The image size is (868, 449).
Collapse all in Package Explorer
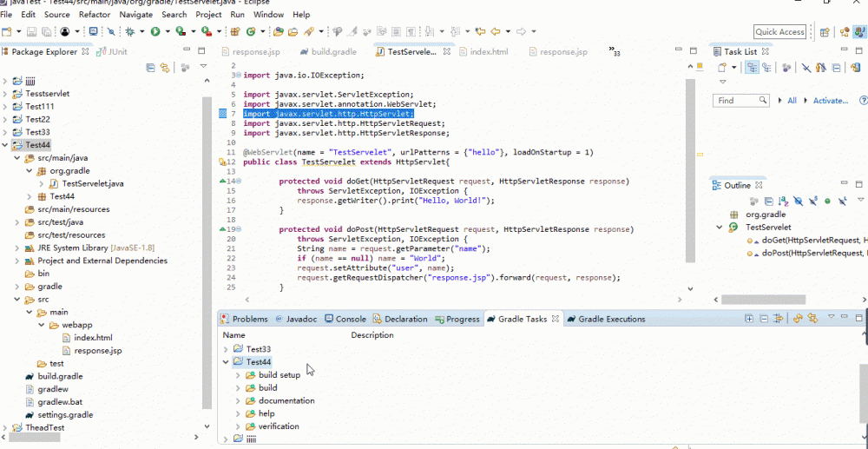point(150,68)
